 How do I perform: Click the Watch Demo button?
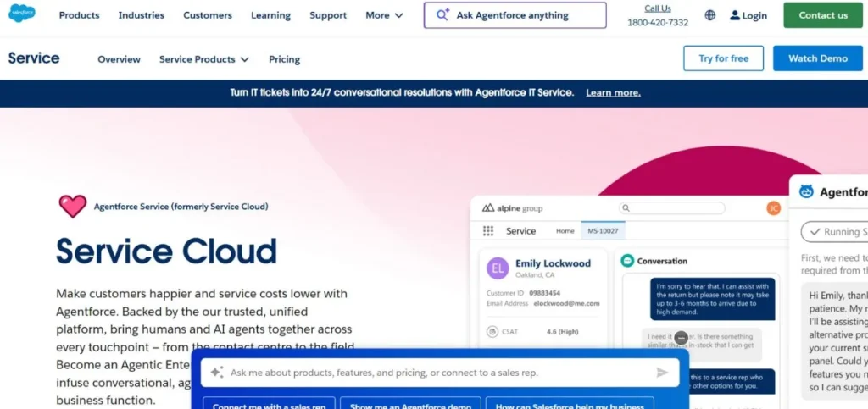[x=818, y=58]
